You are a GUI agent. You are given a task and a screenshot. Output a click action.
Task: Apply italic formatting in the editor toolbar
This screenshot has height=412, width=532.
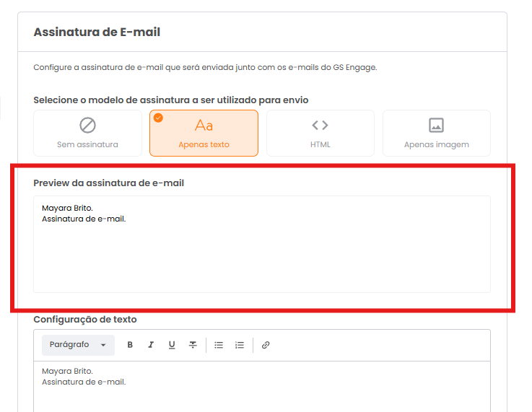[x=151, y=345]
